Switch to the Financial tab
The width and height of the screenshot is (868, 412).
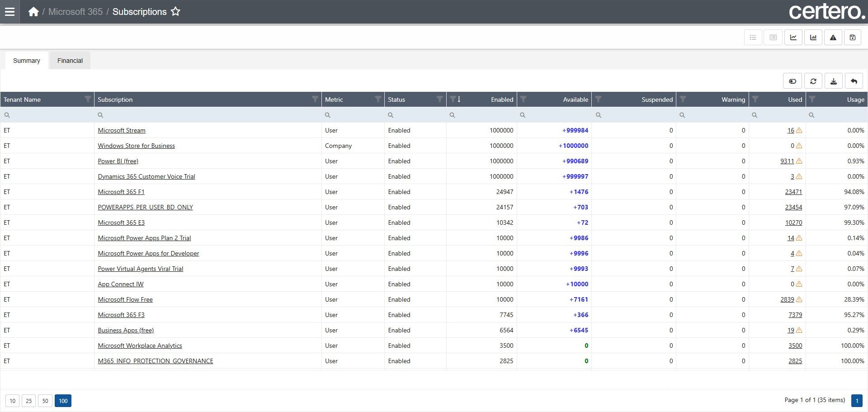coord(70,61)
